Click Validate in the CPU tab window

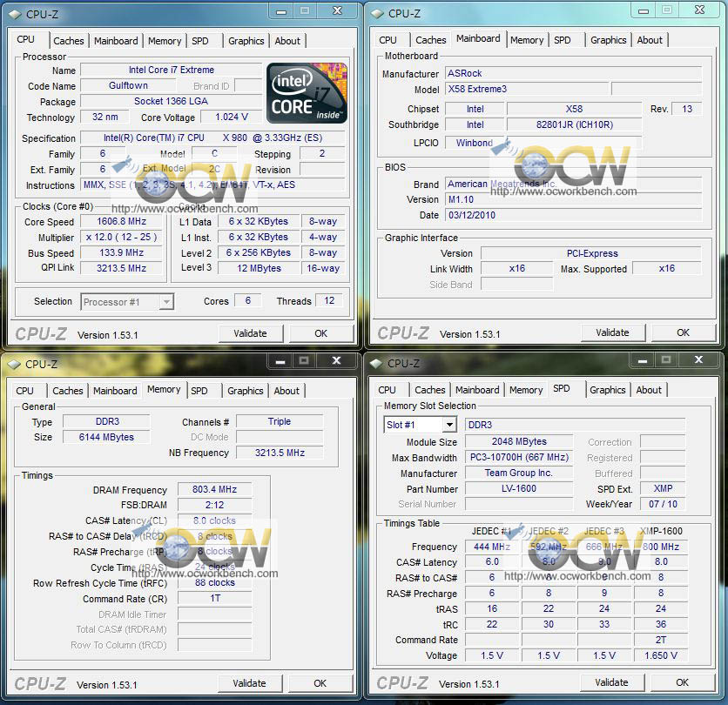[x=250, y=333]
